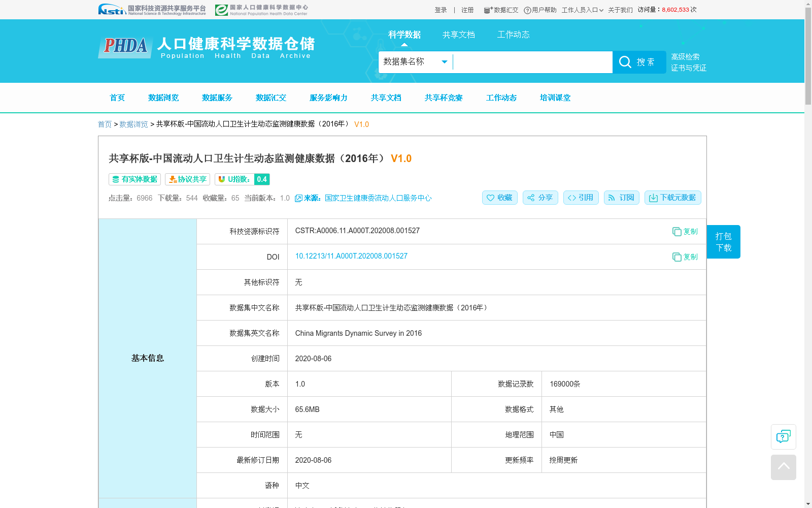Click the visit count 8,602,533

(x=675, y=10)
